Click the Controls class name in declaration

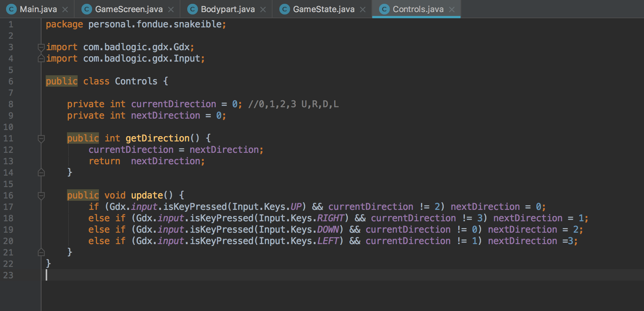(x=136, y=81)
